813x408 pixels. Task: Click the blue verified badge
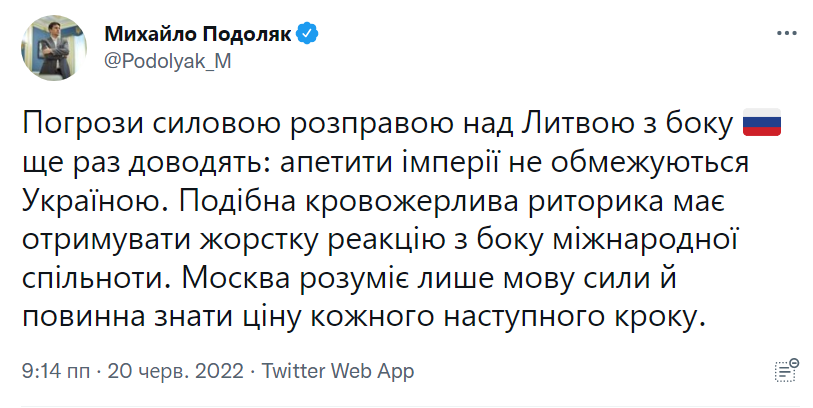pyautogui.click(x=307, y=34)
